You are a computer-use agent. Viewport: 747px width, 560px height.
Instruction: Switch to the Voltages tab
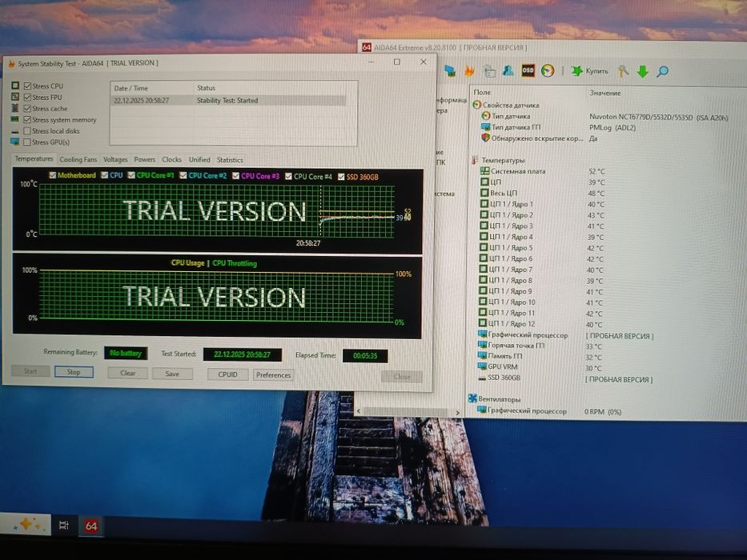tap(115, 159)
